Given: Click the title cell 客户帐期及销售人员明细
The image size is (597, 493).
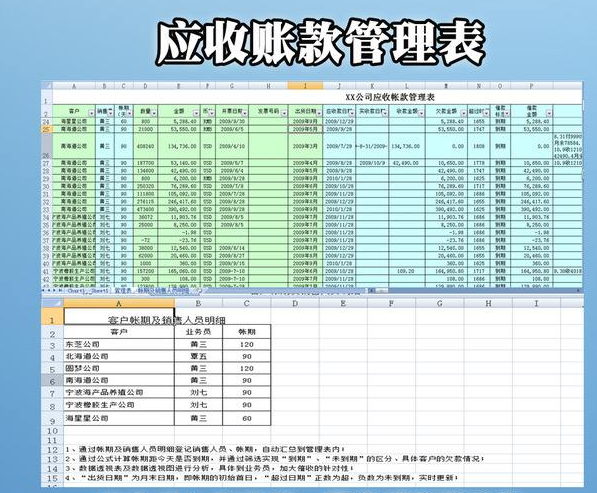Looking at the screenshot, I should (167, 320).
